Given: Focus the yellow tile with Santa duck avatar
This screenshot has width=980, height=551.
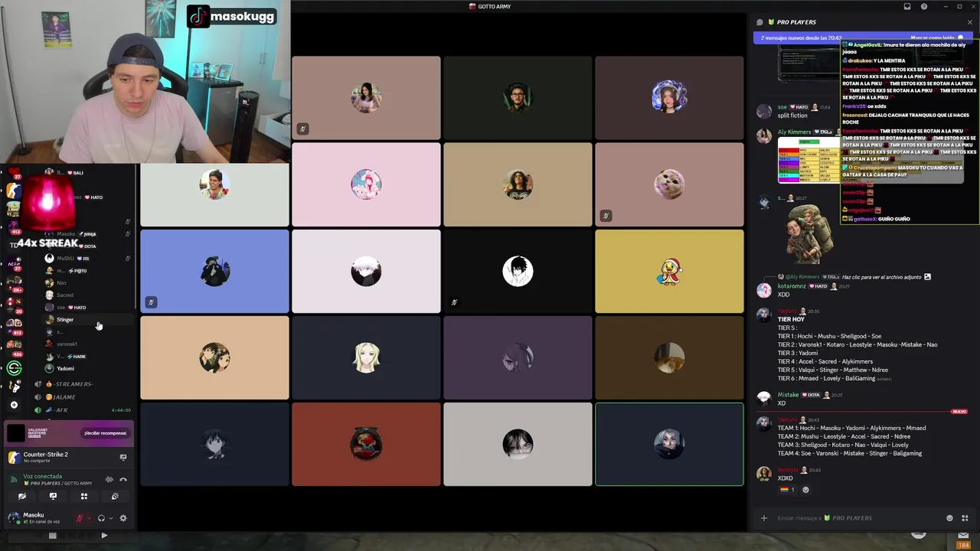Looking at the screenshot, I should click(x=669, y=271).
